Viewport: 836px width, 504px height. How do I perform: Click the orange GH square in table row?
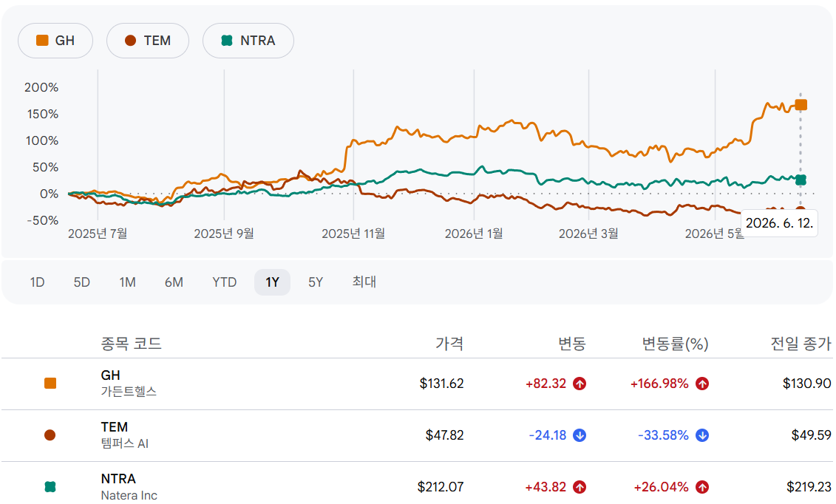click(50, 384)
